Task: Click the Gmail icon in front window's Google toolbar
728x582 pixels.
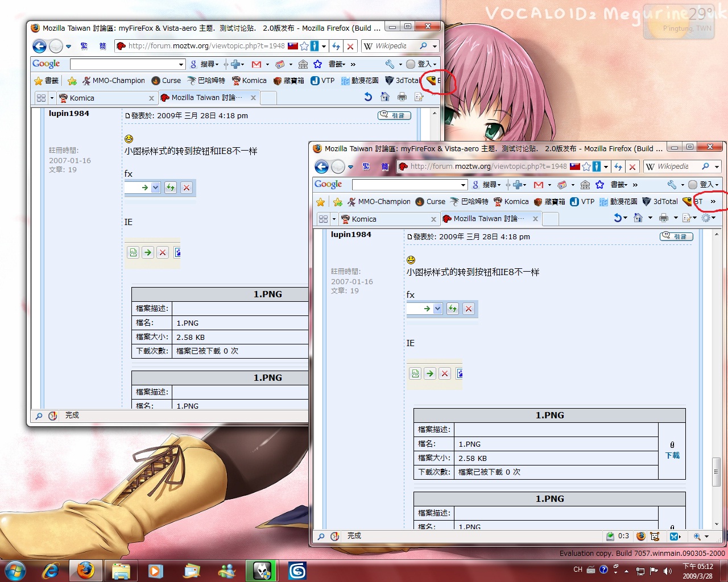Action: [538, 185]
